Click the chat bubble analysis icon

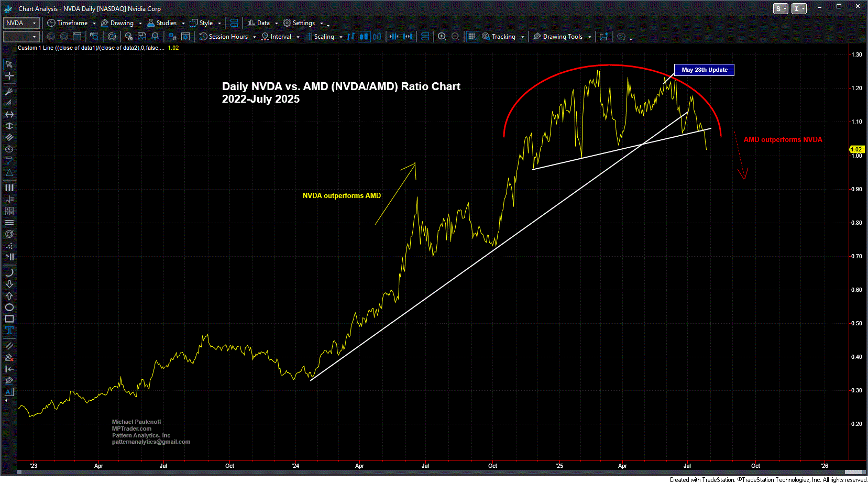(x=621, y=37)
